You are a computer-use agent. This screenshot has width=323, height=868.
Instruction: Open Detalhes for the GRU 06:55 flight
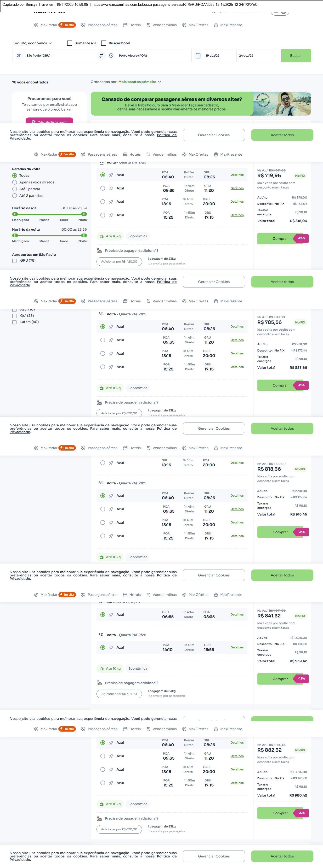click(x=237, y=615)
